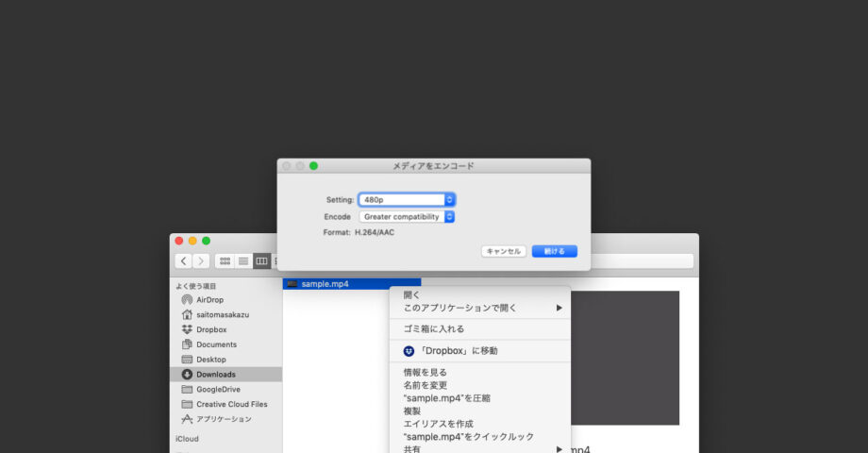Open GoogleDrive in Finder sidebar
Image resolution: width=868 pixels, height=453 pixels.
(225, 390)
